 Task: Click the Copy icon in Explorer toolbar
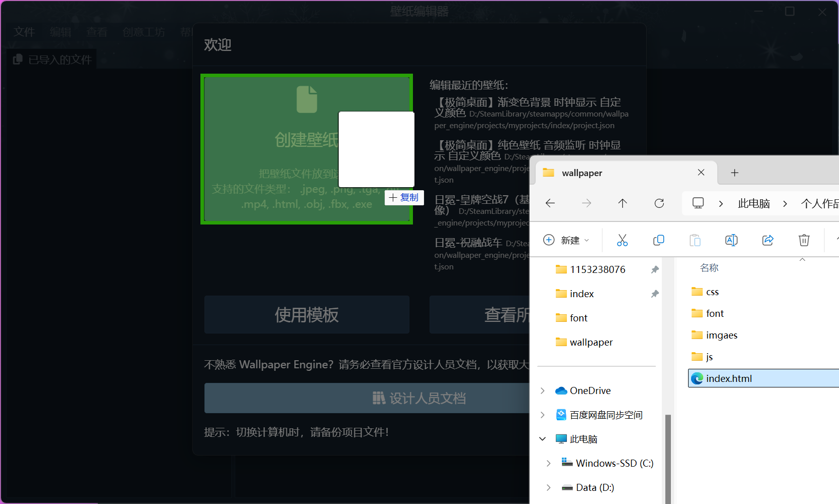point(658,240)
